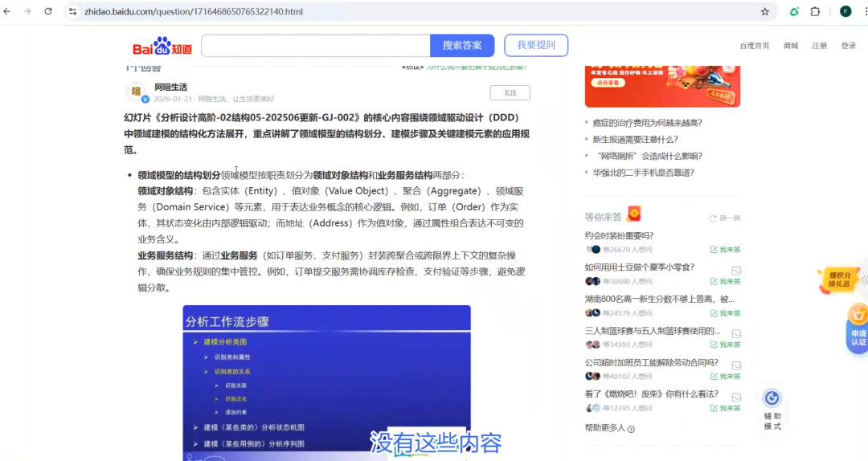
Task: Open site information icon in address bar
Action: 72,11
